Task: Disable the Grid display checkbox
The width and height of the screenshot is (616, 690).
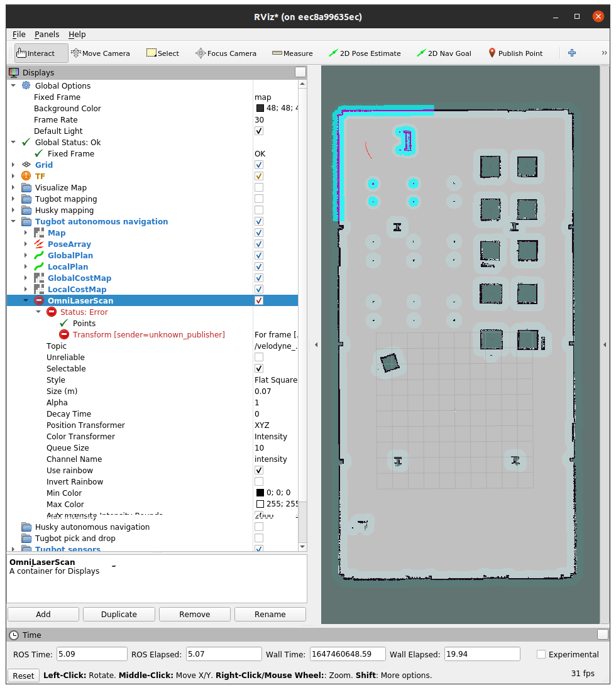Action: tap(259, 165)
